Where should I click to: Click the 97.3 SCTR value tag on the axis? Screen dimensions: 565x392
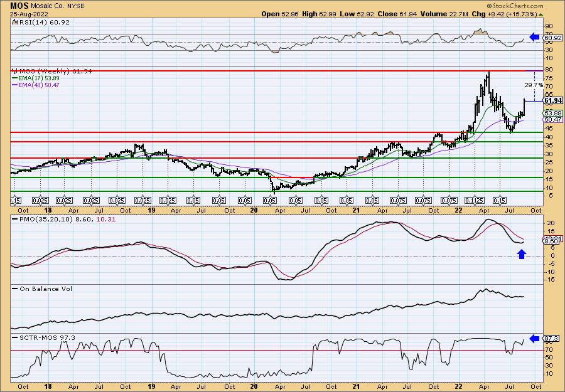pos(551,339)
